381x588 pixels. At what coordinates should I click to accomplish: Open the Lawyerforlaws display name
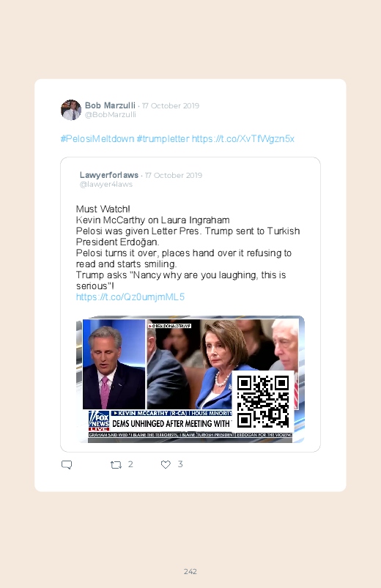coord(109,175)
